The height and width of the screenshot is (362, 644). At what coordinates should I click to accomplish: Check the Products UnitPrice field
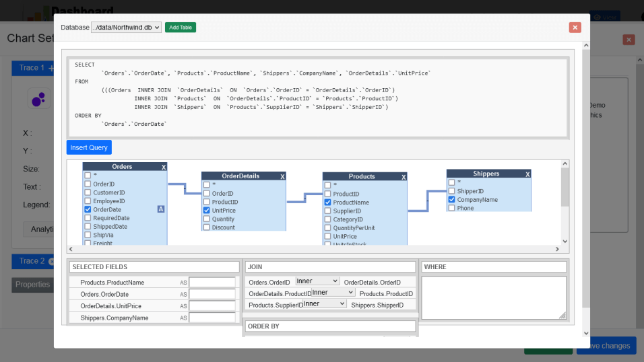coord(328,236)
